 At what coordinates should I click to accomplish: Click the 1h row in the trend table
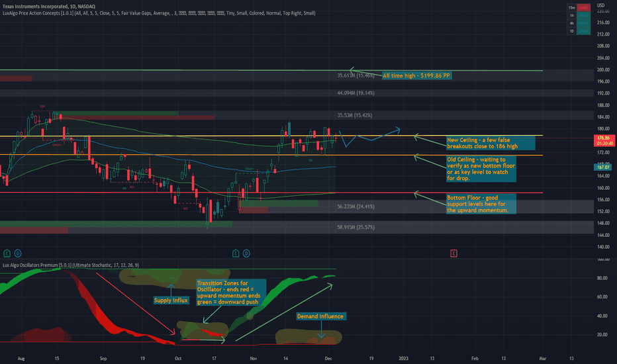coord(579,15)
